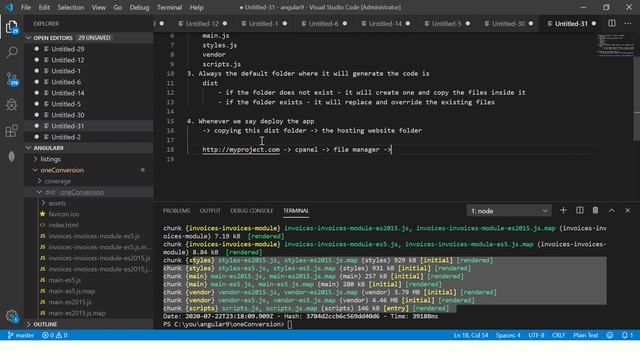
Task: Click UTF-8 encoding in status bar
Action: point(536,335)
